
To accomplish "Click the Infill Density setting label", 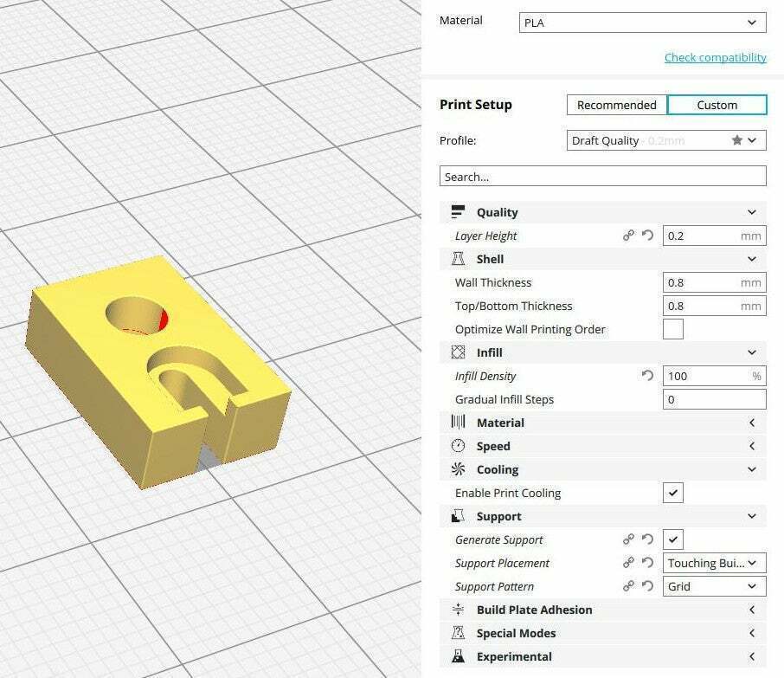I will [485, 376].
